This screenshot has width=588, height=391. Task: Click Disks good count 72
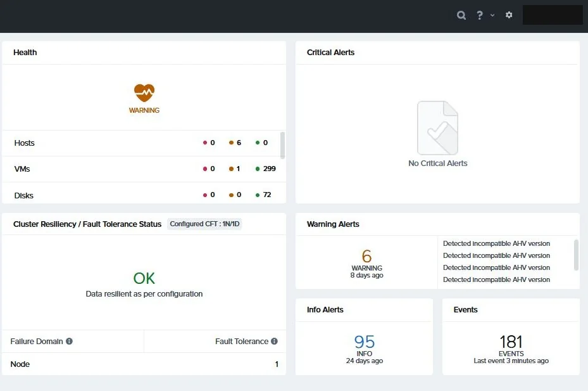[263, 195]
